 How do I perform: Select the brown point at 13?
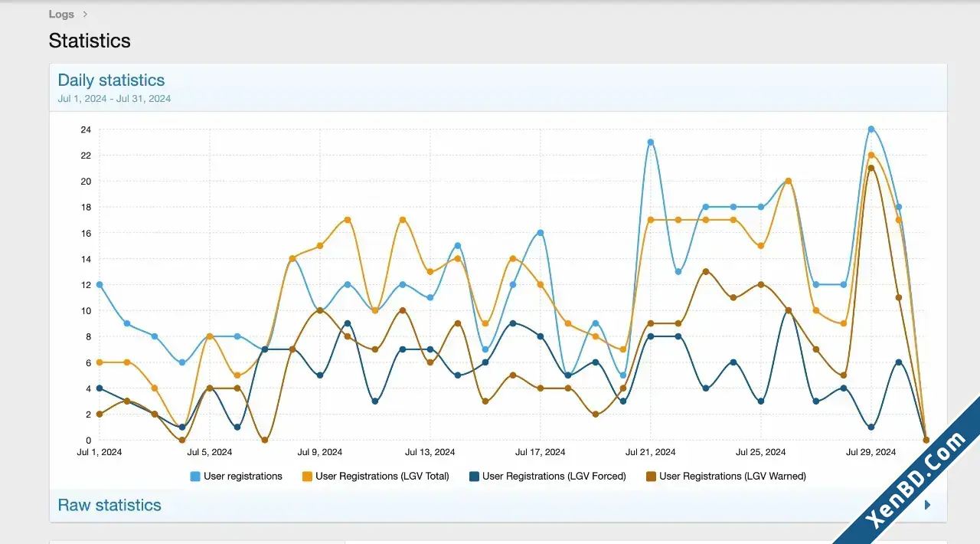point(706,272)
